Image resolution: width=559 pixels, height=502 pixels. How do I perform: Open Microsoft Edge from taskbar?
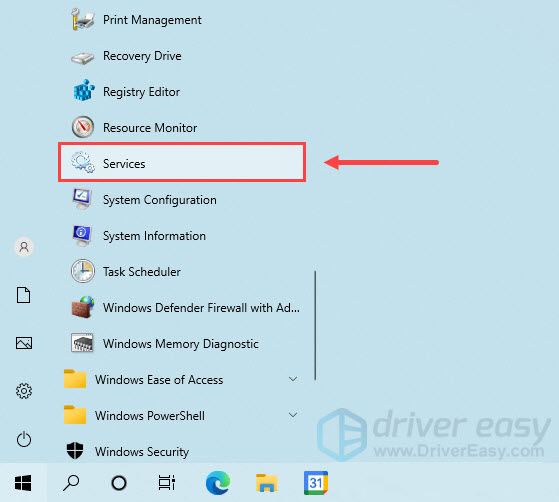pyautogui.click(x=218, y=483)
